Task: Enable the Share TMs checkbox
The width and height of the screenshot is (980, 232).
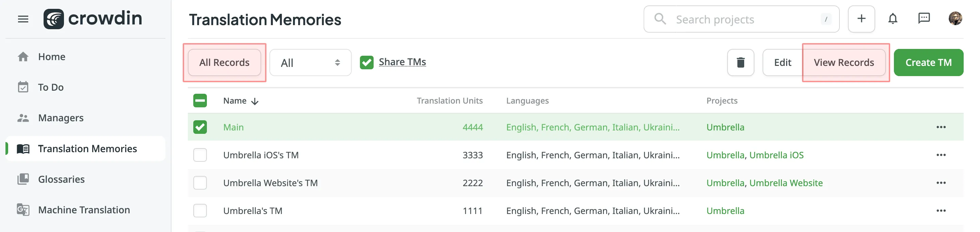Action: click(x=366, y=62)
